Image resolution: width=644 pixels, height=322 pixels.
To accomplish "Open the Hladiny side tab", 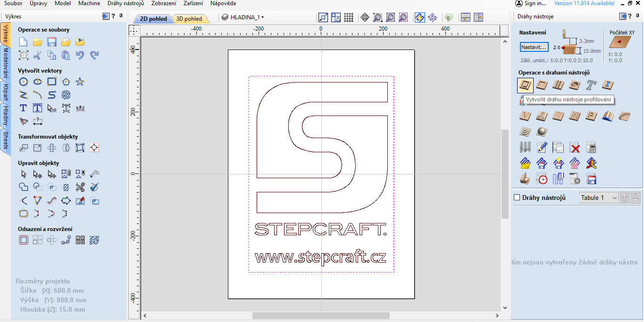I will point(6,116).
